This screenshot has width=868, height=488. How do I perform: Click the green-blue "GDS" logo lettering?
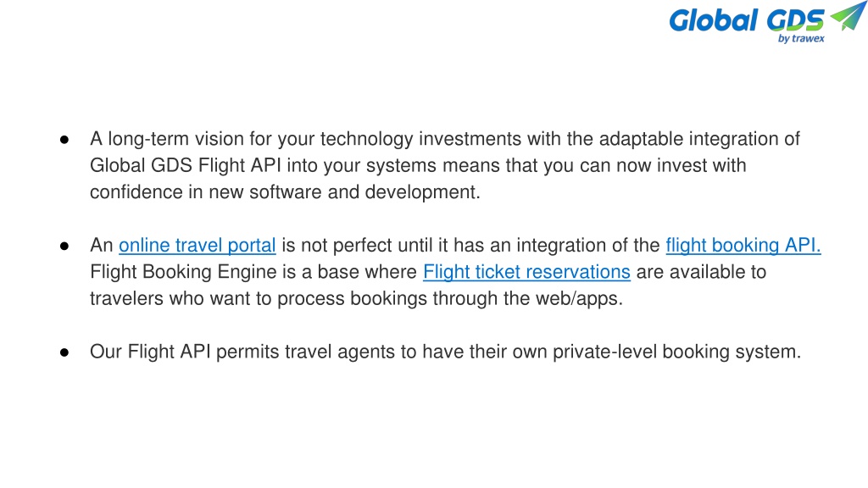coord(795,21)
